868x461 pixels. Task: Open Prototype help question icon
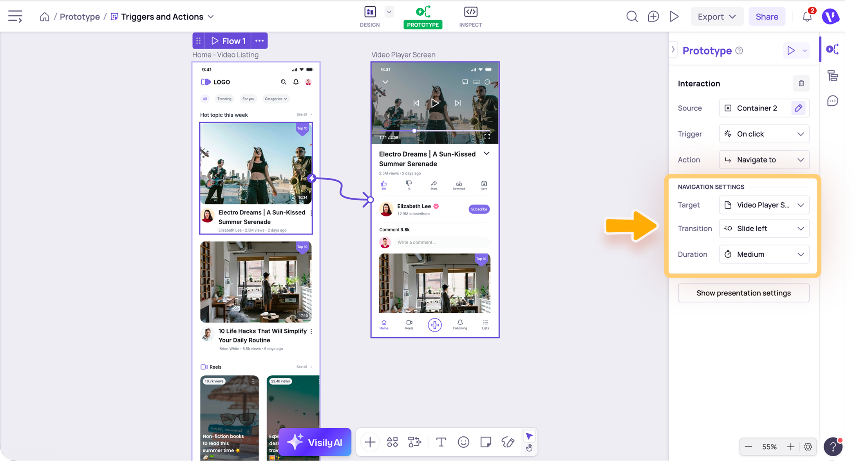[x=739, y=50]
